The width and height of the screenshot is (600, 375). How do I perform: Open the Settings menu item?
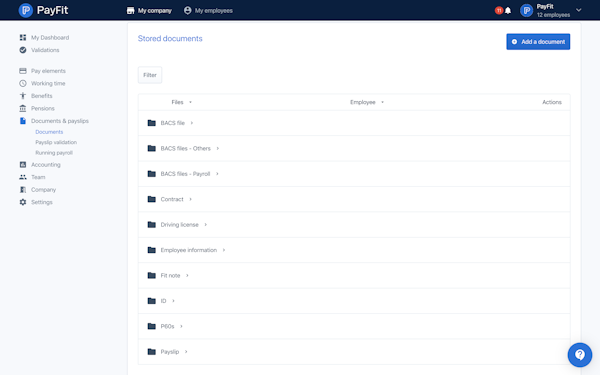pyautogui.click(x=42, y=202)
